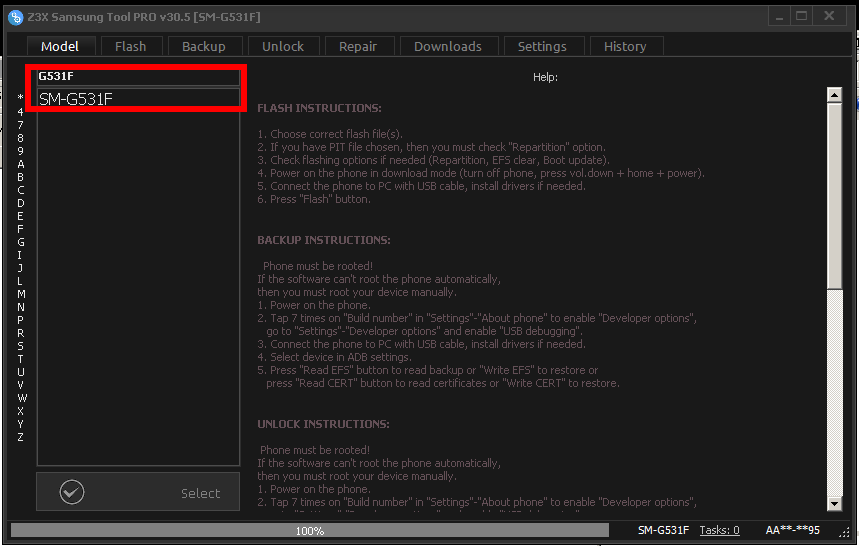Click the FLASH INSTRUCTIONS heading
Screen dimensions: 859x546
point(319,108)
